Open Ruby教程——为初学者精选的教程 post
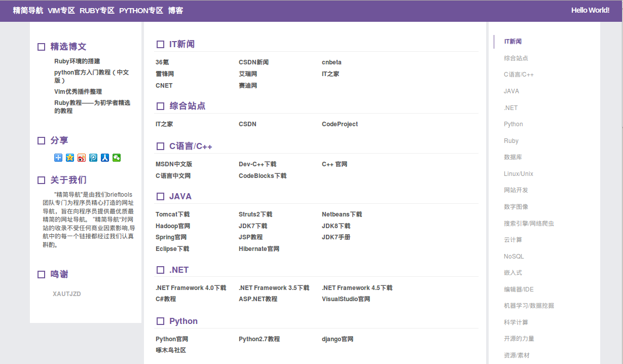Screen dimensions: 623x364 click(x=92, y=107)
